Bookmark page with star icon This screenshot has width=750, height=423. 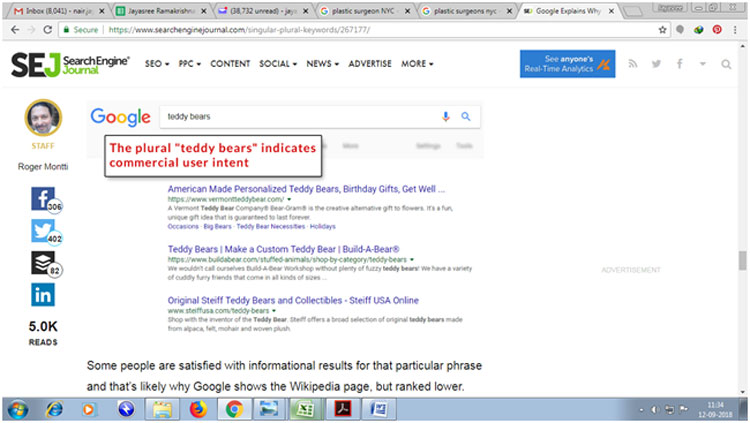pyautogui.click(x=662, y=30)
